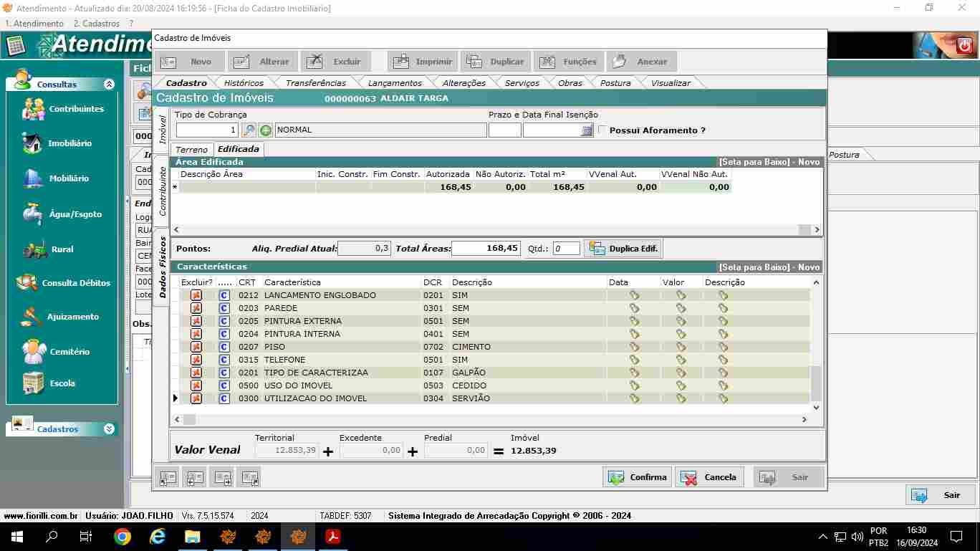The height and width of the screenshot is (551, 980).
Task: Select the Terreno sub-tab
Action: pyautogui.click(x=192, y=150)
